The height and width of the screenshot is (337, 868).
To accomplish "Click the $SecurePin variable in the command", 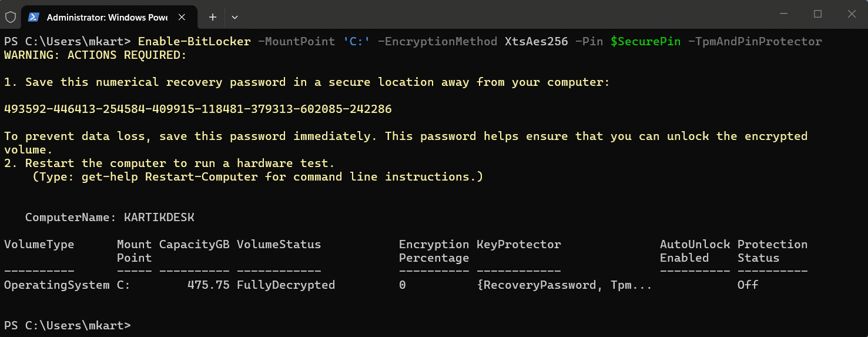I will click(645, 41).
